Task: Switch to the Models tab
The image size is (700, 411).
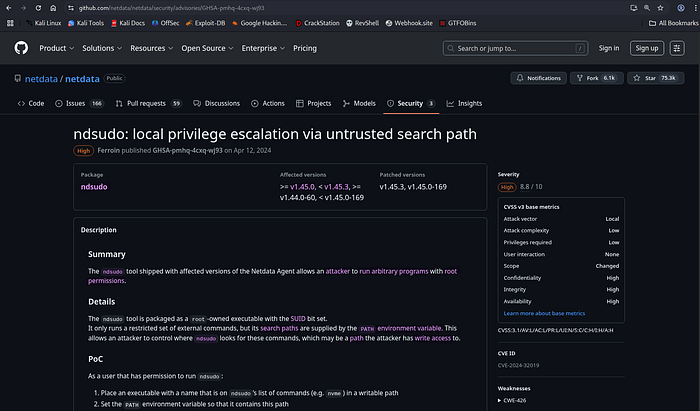Action: 359,104
